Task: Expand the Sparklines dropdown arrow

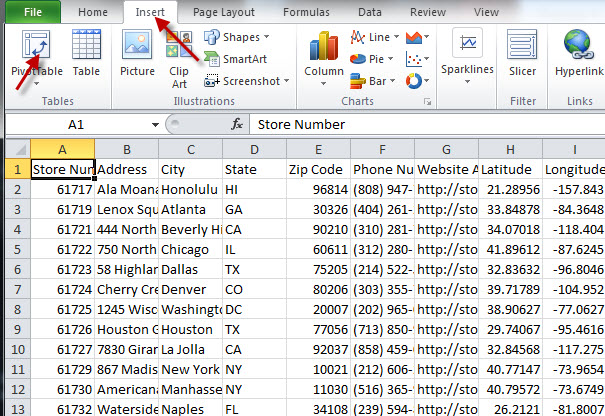Action: [x=467, y=81]
